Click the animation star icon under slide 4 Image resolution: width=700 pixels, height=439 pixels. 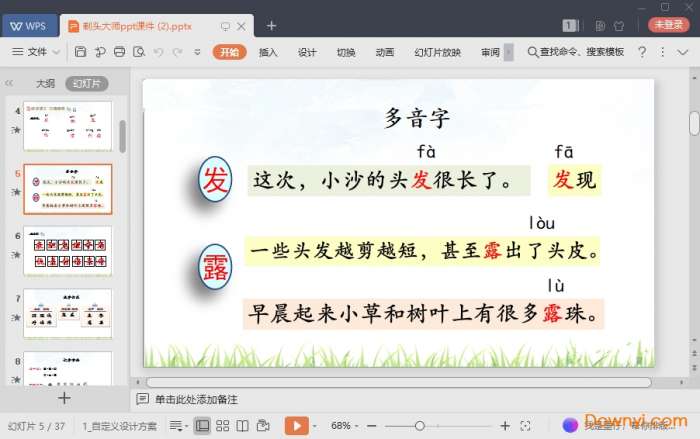point(16,130)
